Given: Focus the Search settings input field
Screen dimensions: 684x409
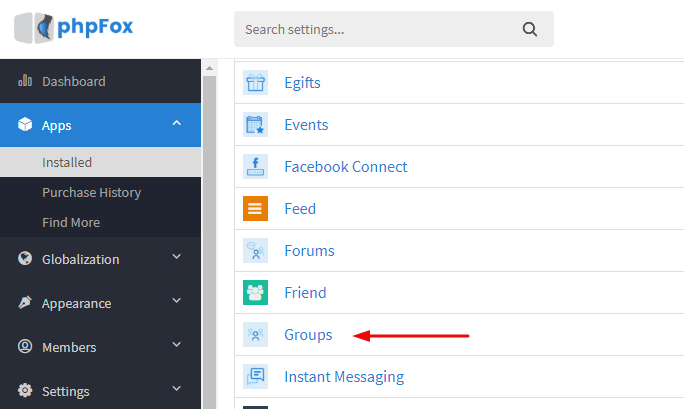Looking at the screenshot, I should coord(375,30).
